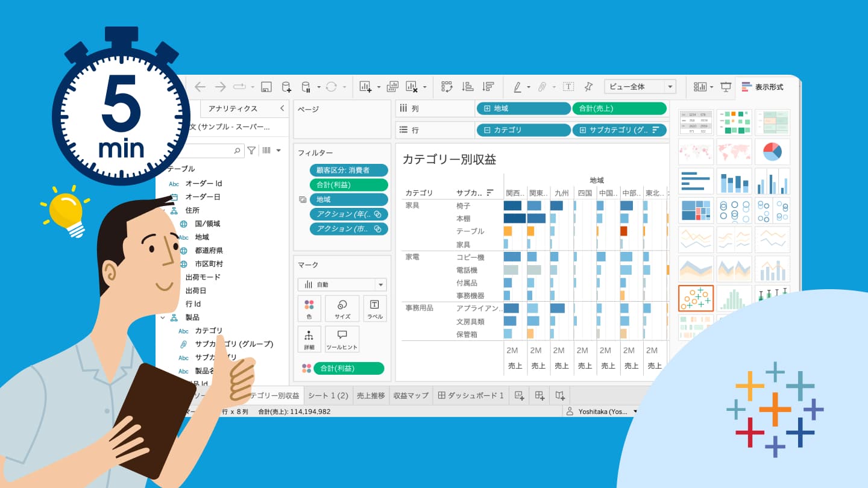Select the horizontal bars chart in Show Me

696,181
